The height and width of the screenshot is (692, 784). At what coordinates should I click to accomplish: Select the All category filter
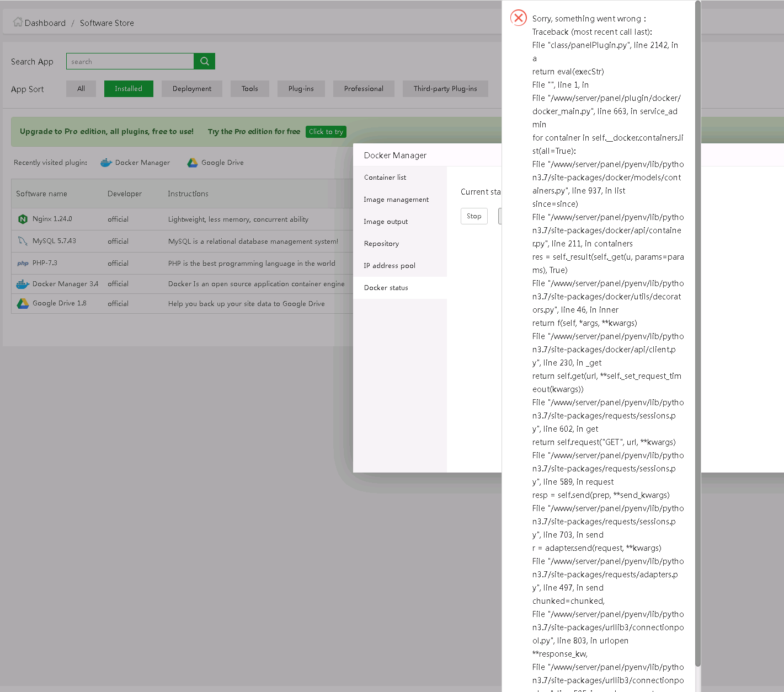81,89
